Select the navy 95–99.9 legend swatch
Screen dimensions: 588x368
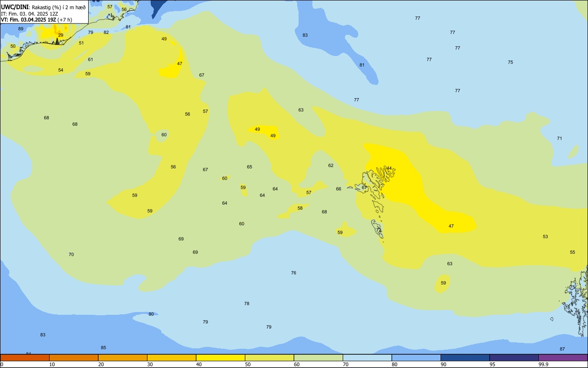[514, 357]
